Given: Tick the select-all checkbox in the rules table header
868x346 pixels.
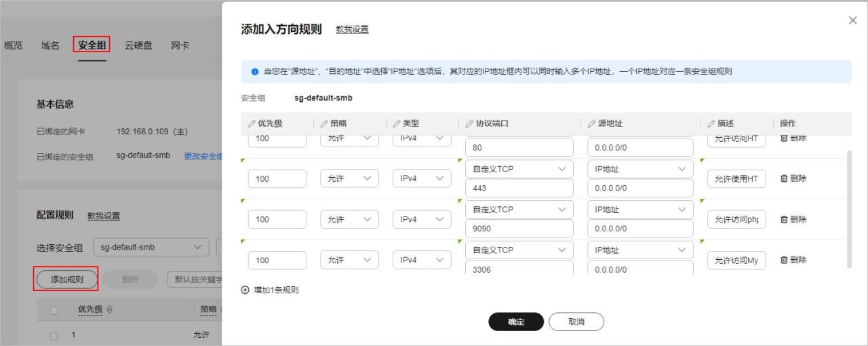Looking at the screenshot, I should pyautogui.click(x=57, y=309).
